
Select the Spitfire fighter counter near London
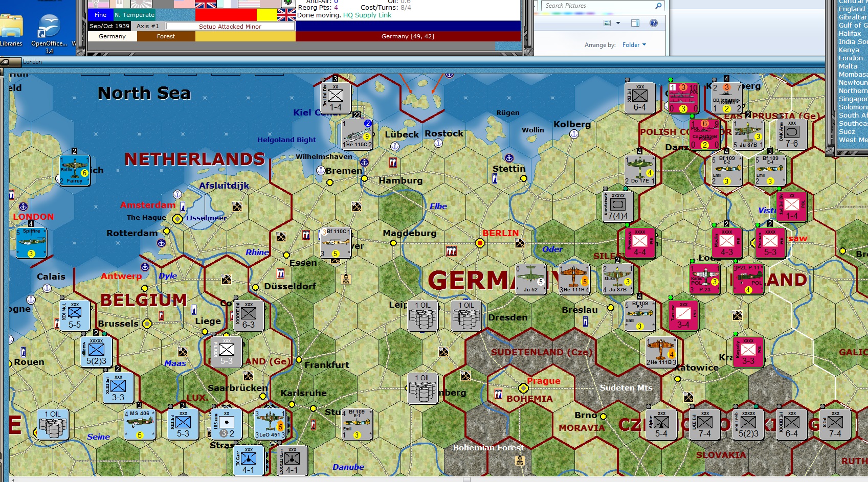tap(31, 243)
